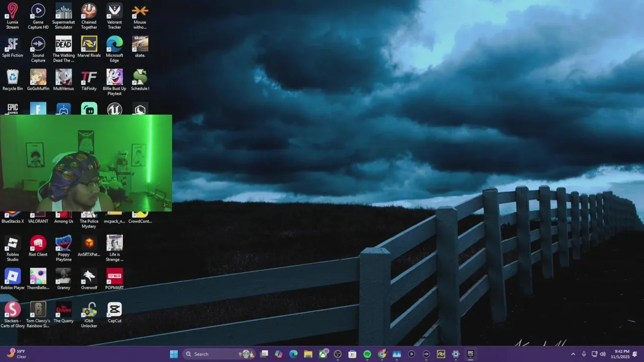Open the Life is Strange desktop shortcut
The image size is (644, 362).
pyautogui.click(x=114, y=248)
